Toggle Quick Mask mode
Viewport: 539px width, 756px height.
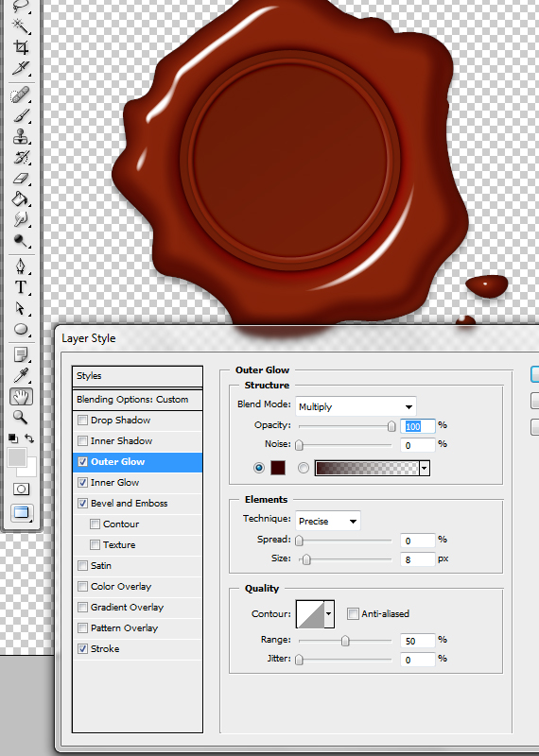pyautogui.click(x=21, y=490)
